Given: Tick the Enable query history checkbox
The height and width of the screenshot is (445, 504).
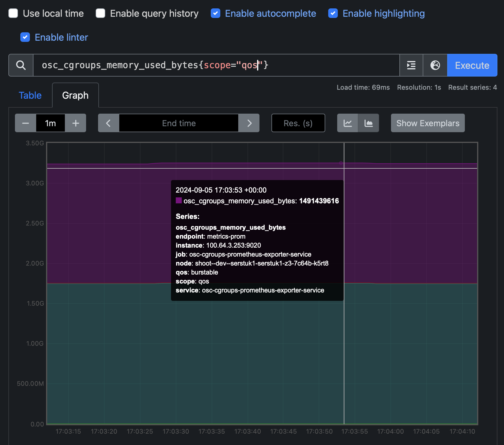Looking at the screenshot, I should (x=100, y=13).
